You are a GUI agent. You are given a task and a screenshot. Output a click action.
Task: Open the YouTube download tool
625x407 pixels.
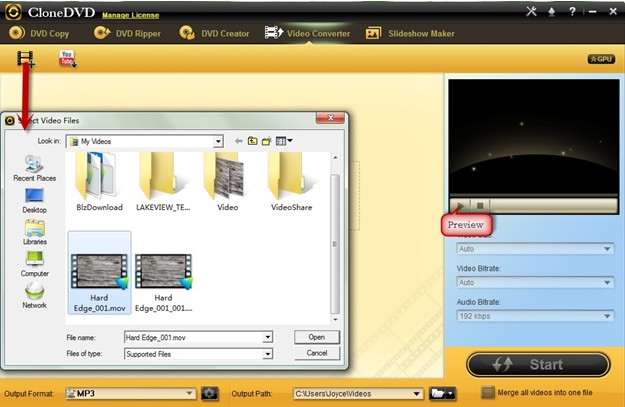coord(67,59)
